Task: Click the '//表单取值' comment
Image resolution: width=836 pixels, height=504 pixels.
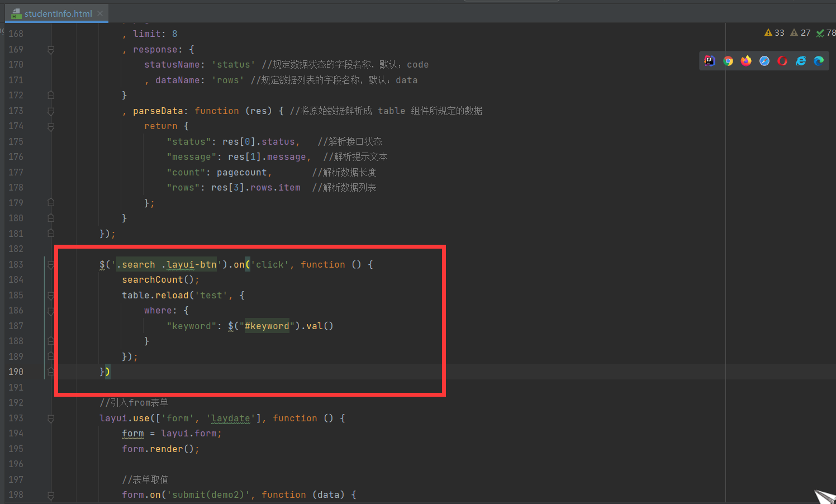Action: (x=145, y=480)
